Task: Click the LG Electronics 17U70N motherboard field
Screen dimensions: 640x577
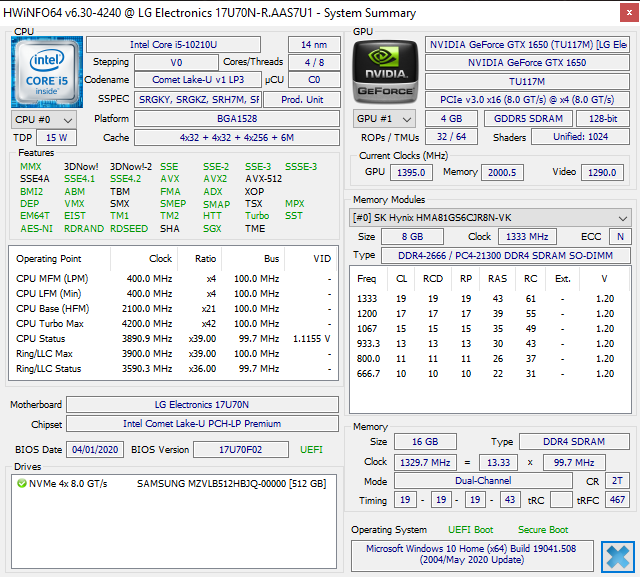Action: tap(202, 404)
